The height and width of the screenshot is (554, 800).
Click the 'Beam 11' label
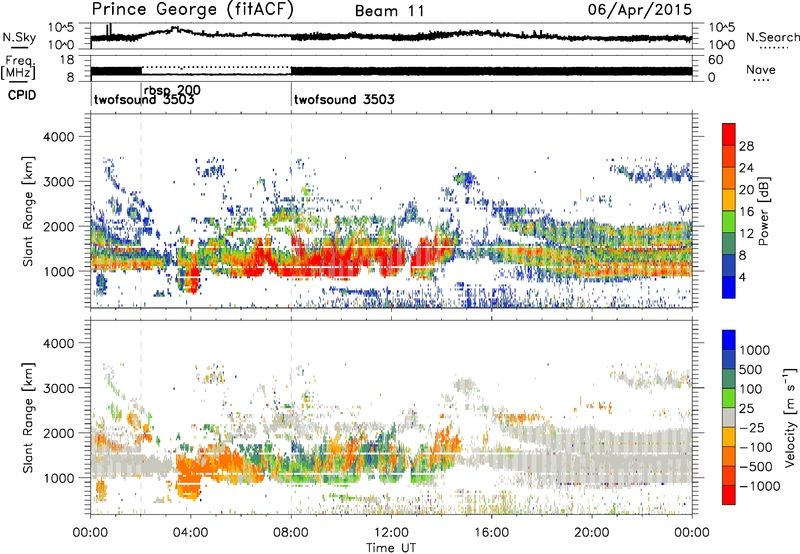coord(390,11)
